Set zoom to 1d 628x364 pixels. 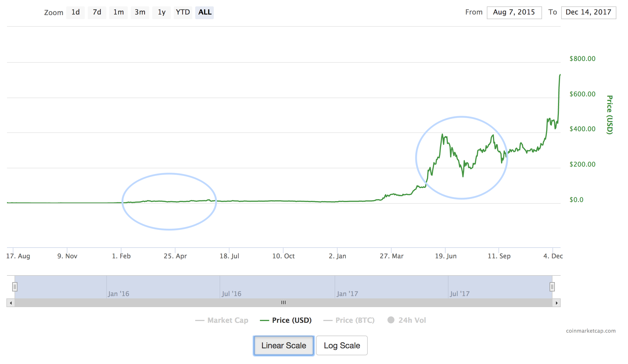coord(76,12)
